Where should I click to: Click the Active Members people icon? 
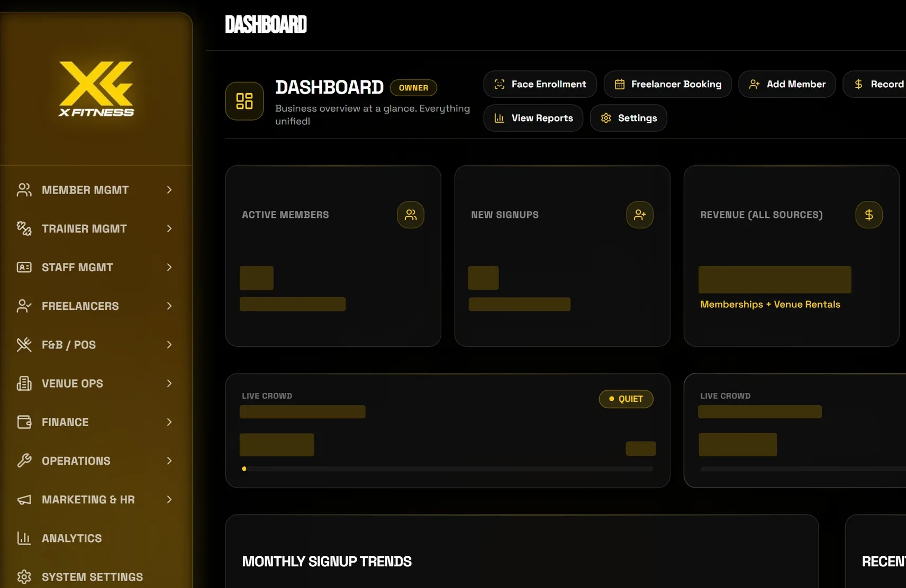point(411,215)
